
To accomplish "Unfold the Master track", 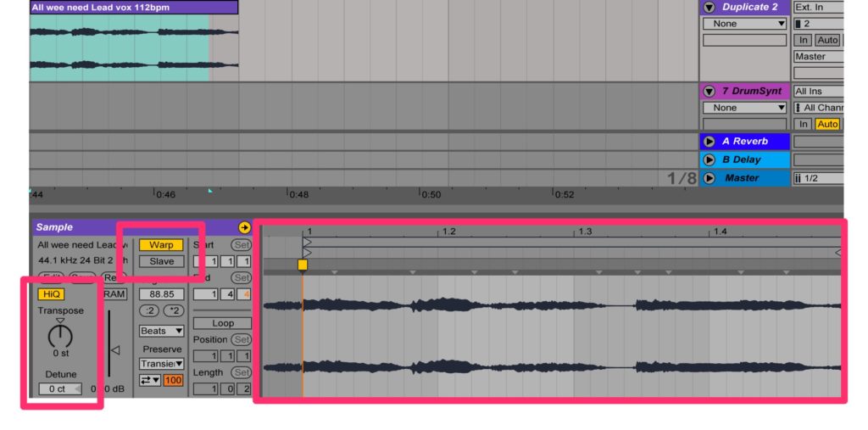I will pos(709,178).
